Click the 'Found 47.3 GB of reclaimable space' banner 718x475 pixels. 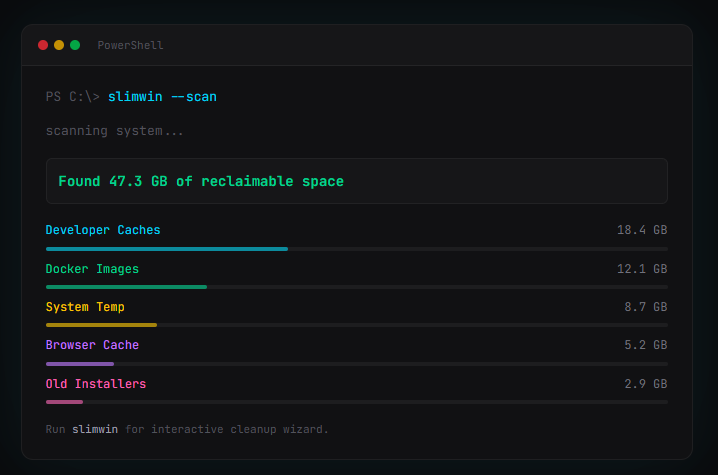click(x=357, y=181)
